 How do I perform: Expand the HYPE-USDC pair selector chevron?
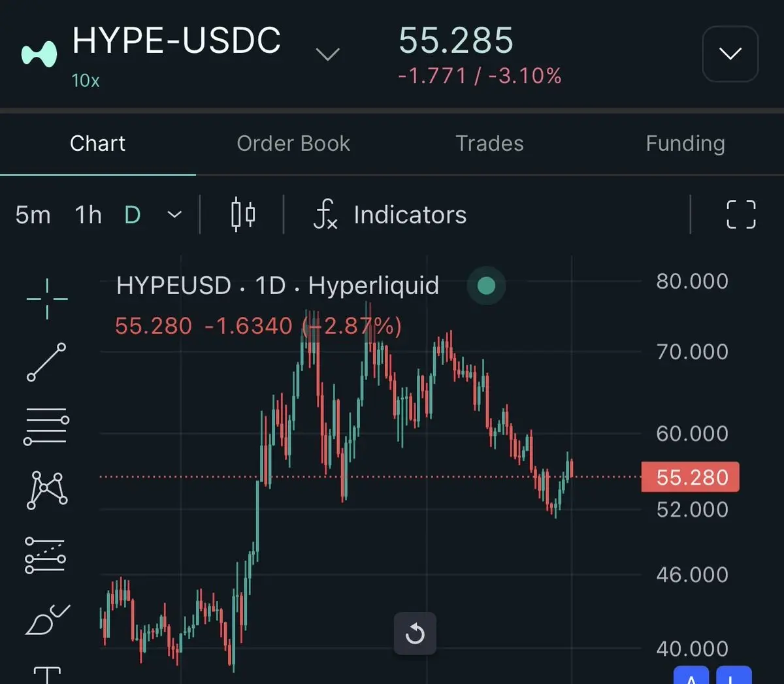(327, 54)
